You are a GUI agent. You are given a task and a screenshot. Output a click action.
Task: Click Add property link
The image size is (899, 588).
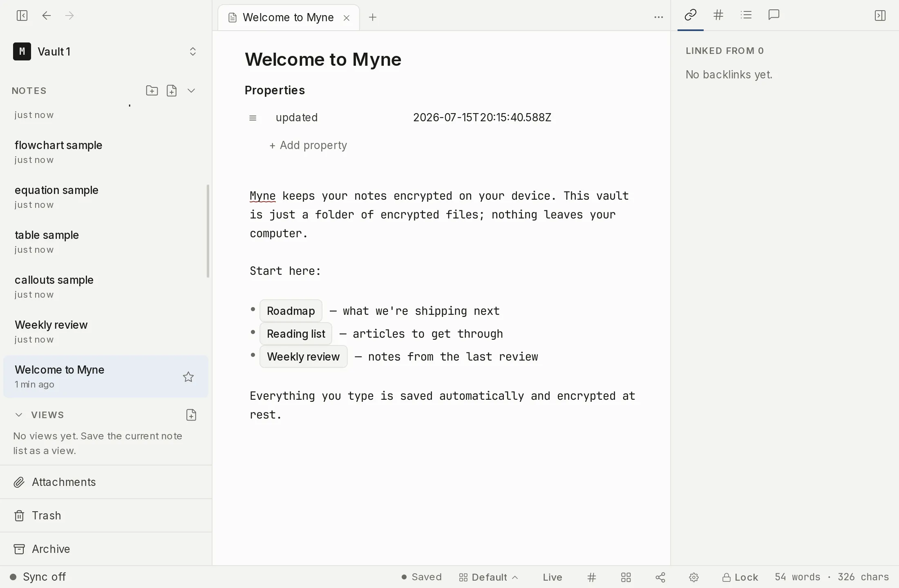coord(308,145)
